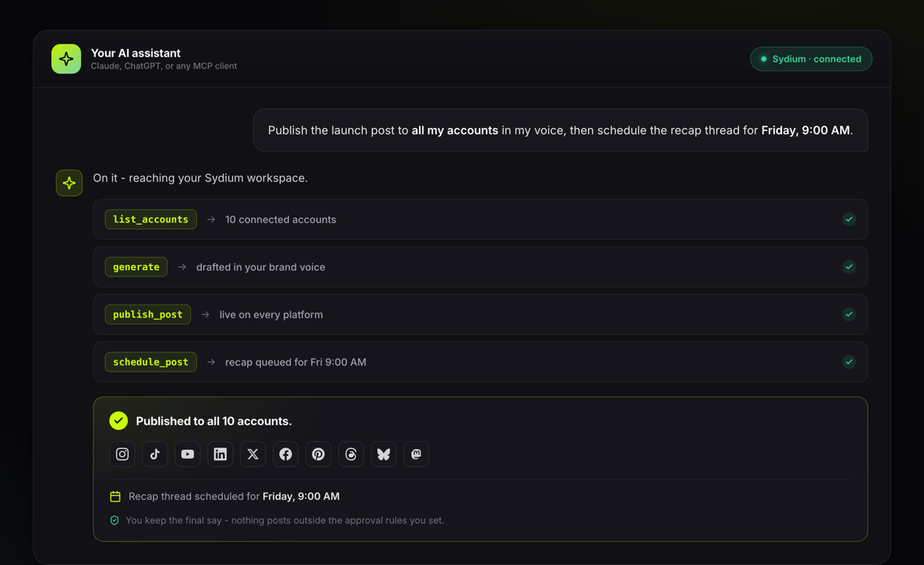Click the green dot in the connected badge

point(764,59)
